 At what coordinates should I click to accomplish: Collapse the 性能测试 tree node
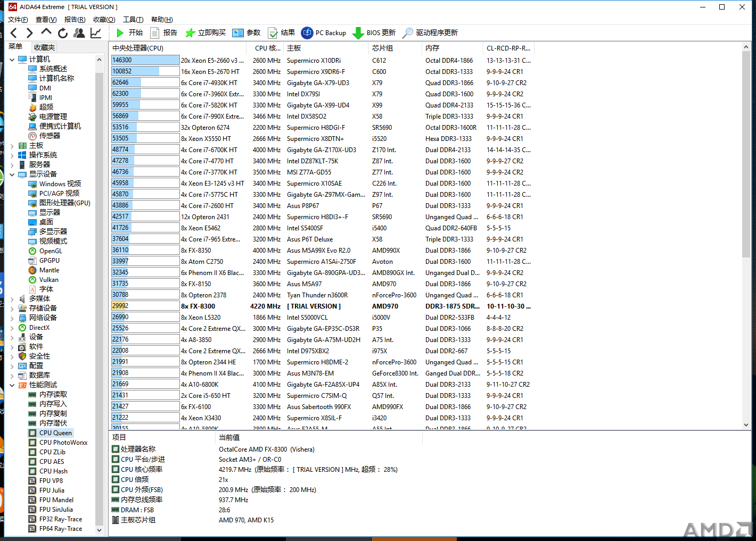pos(12,385)
